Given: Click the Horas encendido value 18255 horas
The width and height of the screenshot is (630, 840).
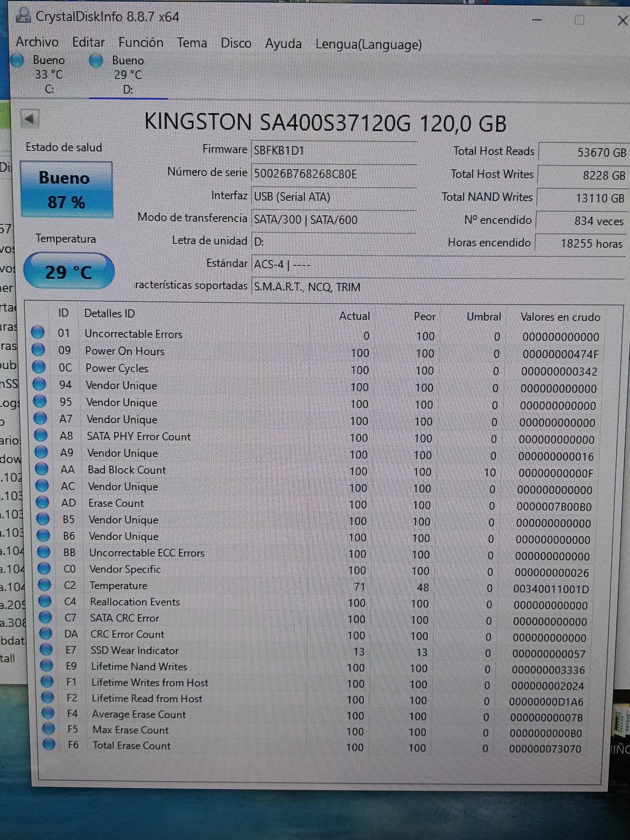Looking at the screenshot, I should pyautogui.click(x=580, y=244).
